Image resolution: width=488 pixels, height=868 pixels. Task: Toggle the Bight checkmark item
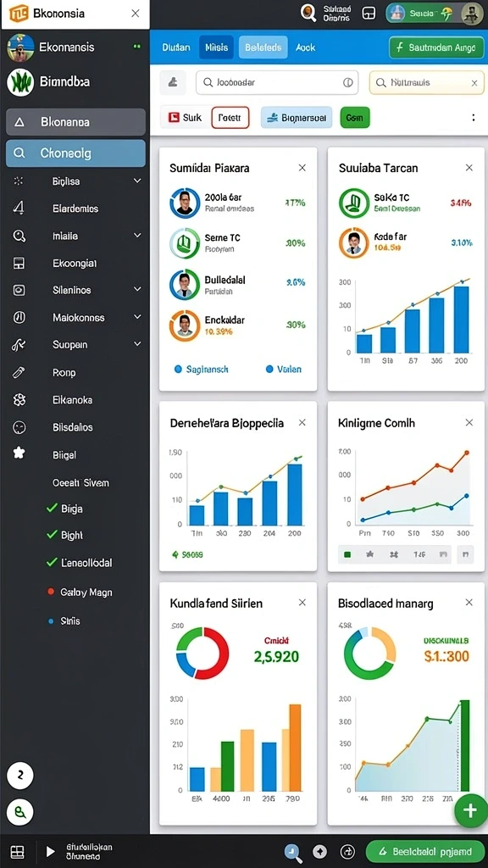pos(64,535)
